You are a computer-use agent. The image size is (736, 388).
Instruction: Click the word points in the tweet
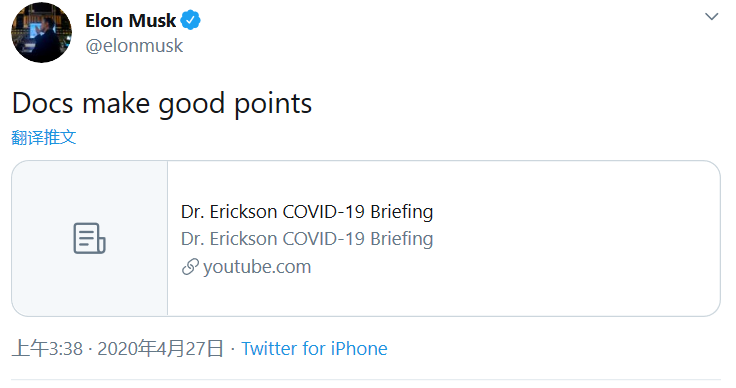pos(273,104)
